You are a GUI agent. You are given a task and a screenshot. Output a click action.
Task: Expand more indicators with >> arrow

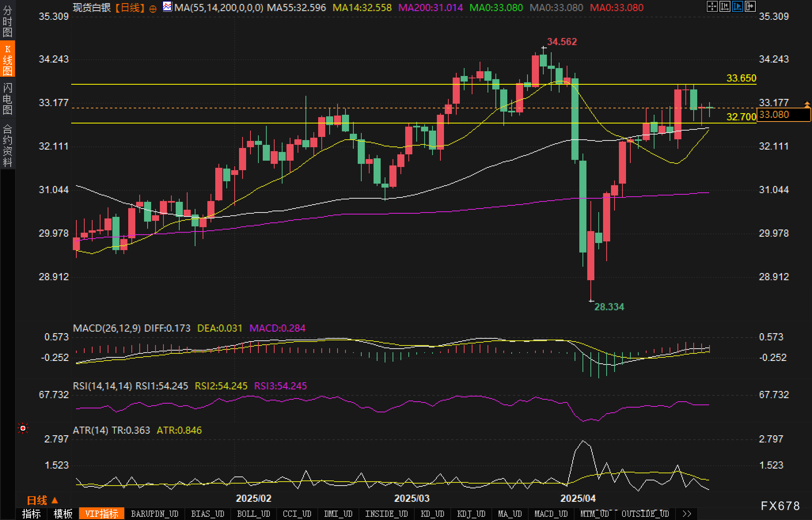pyautogui.click(x=687, y=514)
